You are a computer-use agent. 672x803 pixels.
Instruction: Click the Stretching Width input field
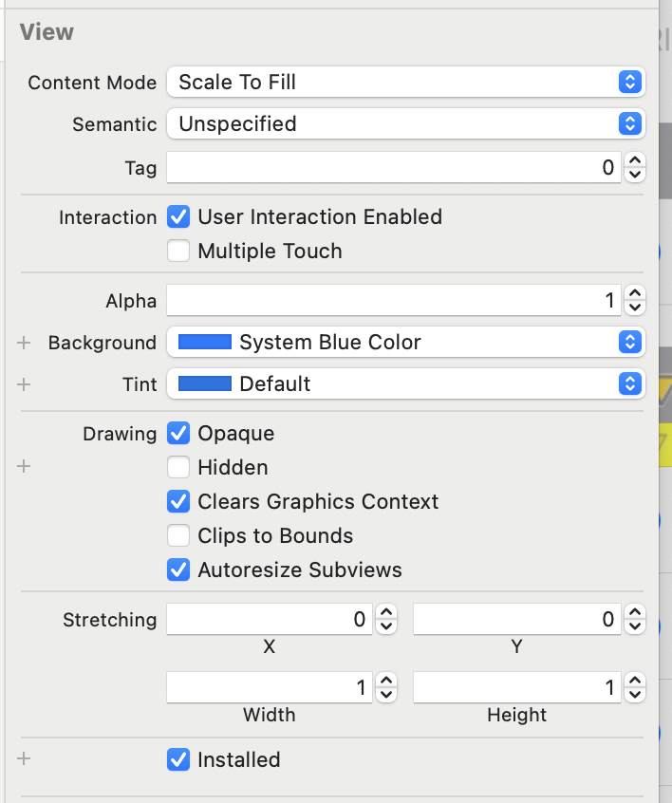269,688
